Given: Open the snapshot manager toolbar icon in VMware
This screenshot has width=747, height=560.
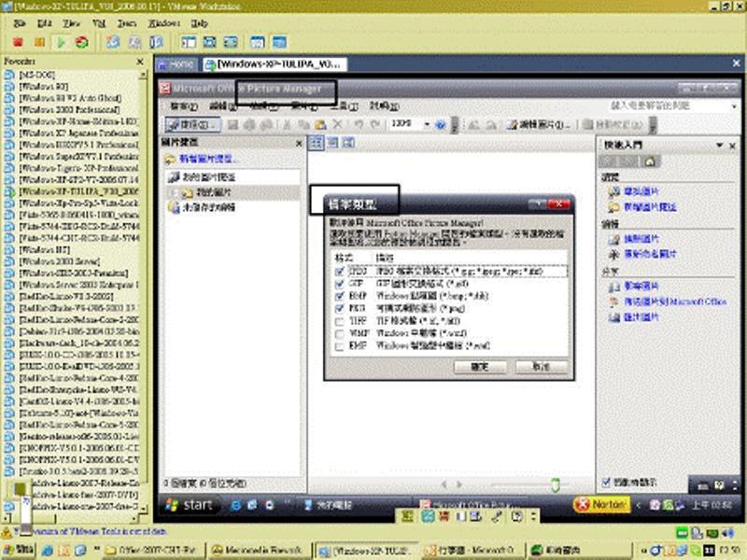Looking at the screenshot, I should (x=156, y=42).
